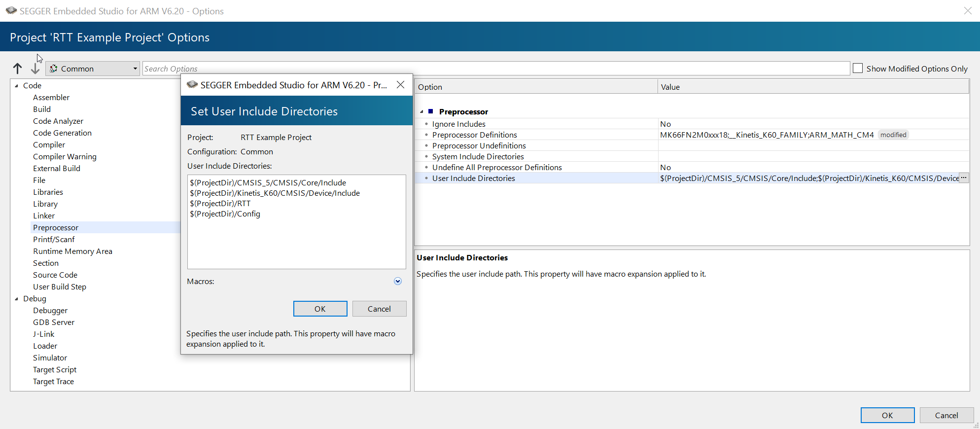The height and width of the screenshot is (429, 980).
Task: Click the main Options OK button
Action: point(887,415)
